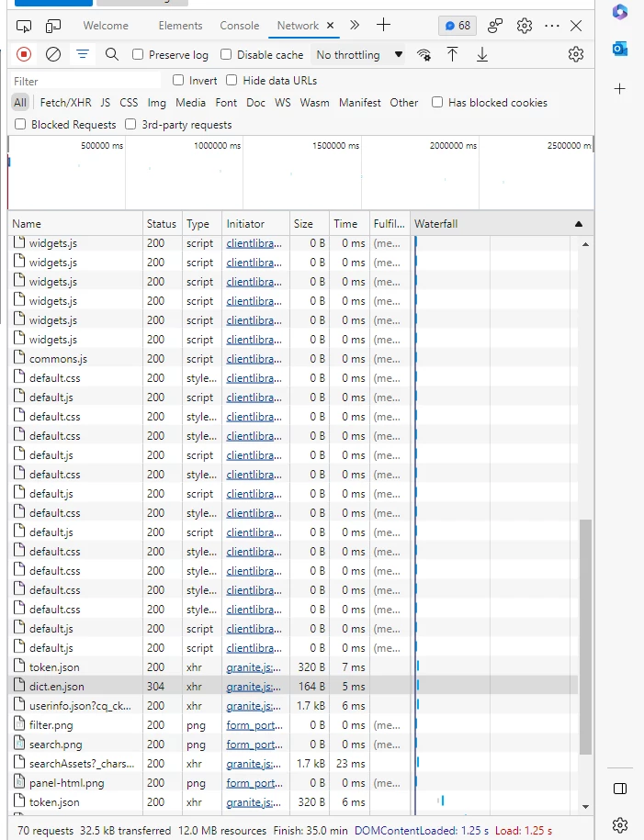Check Hide data URLs checkbox
644x840 pixels.
pos(232,80)
